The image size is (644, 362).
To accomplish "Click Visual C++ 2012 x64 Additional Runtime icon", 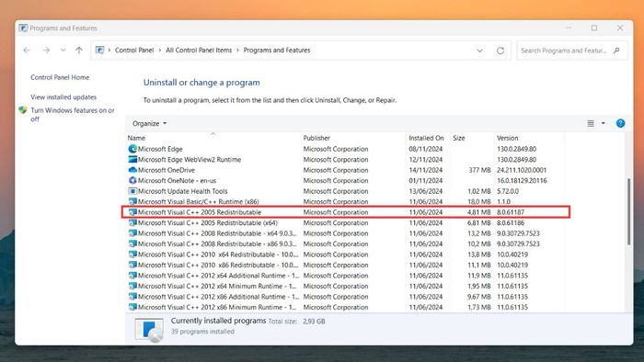I will coord(132,276).
